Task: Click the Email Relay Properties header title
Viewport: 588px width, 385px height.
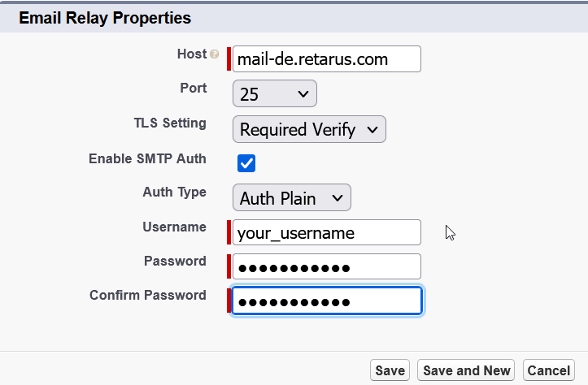Action: pyautogui.click(x=105, y=17)
